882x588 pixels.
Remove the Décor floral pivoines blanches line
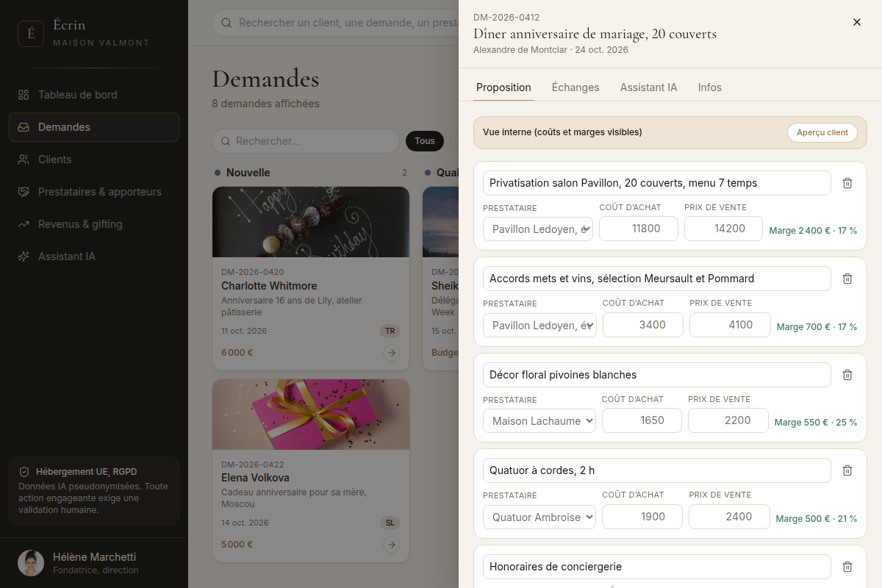[x=847, y=375]
